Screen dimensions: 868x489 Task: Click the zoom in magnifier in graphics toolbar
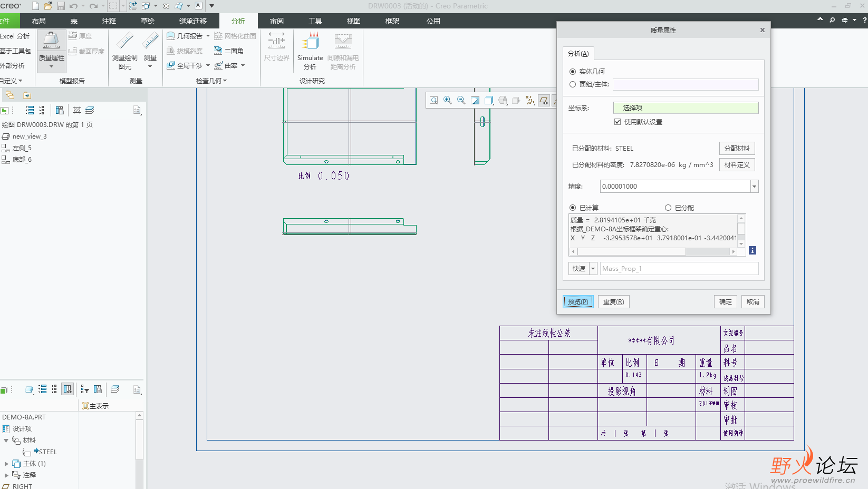coord(448,100)
